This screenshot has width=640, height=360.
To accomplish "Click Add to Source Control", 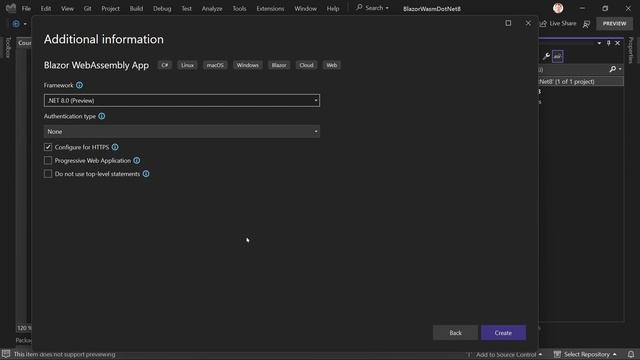I will 505,354.
